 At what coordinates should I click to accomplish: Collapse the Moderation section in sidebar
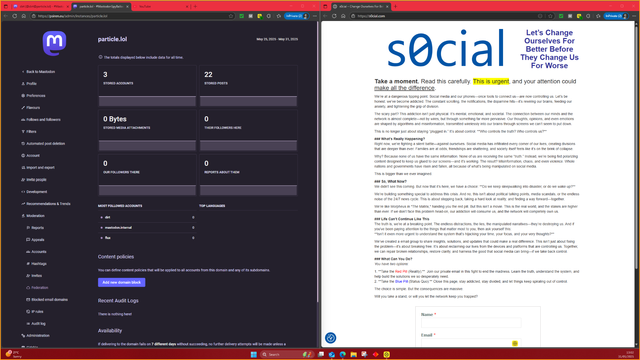coord(33,216)
